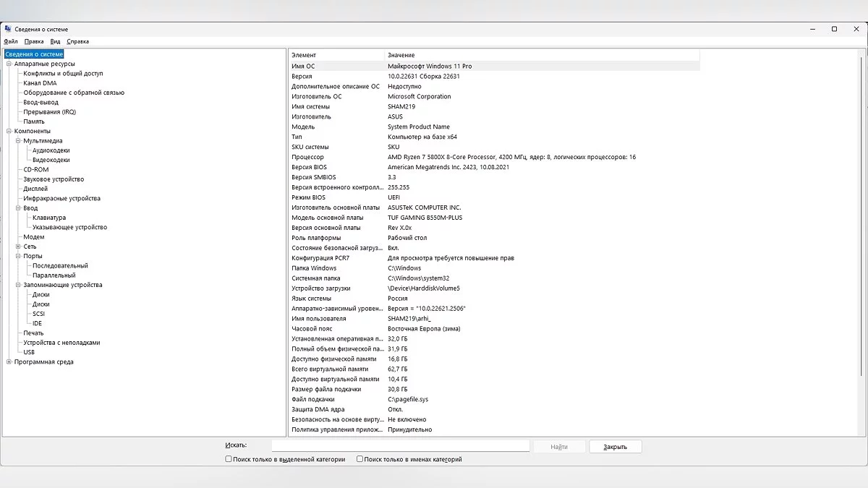Toggle Поиск только в именах категорий checkbox
Image resolution: width=868 pixels, height=488 pixels.
[x=360, y=459]
